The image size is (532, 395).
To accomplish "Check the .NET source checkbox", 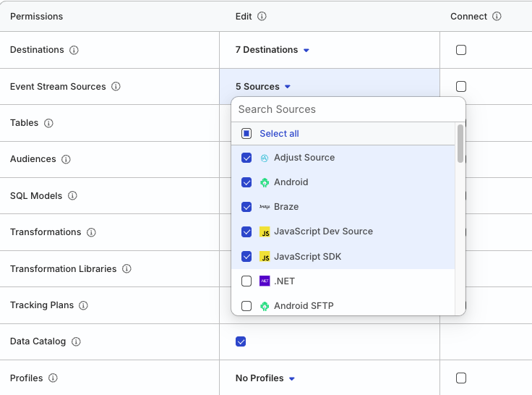I will (246, 281).
